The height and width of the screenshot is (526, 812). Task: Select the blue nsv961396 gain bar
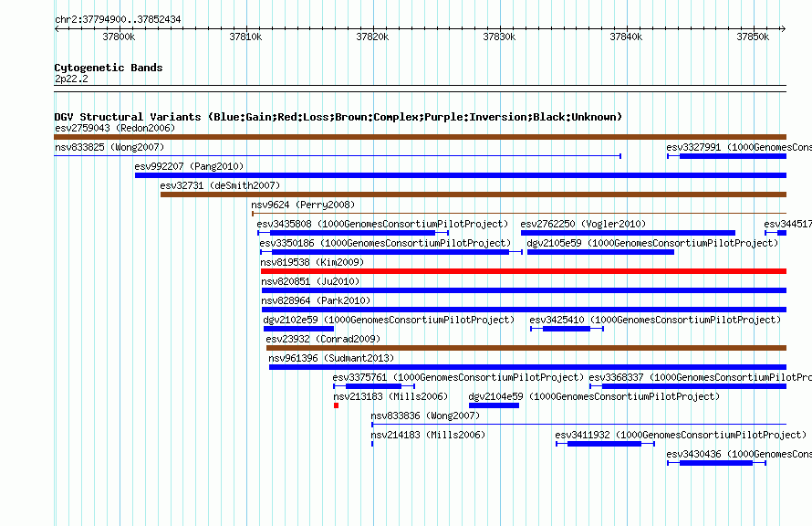[527, 367]
